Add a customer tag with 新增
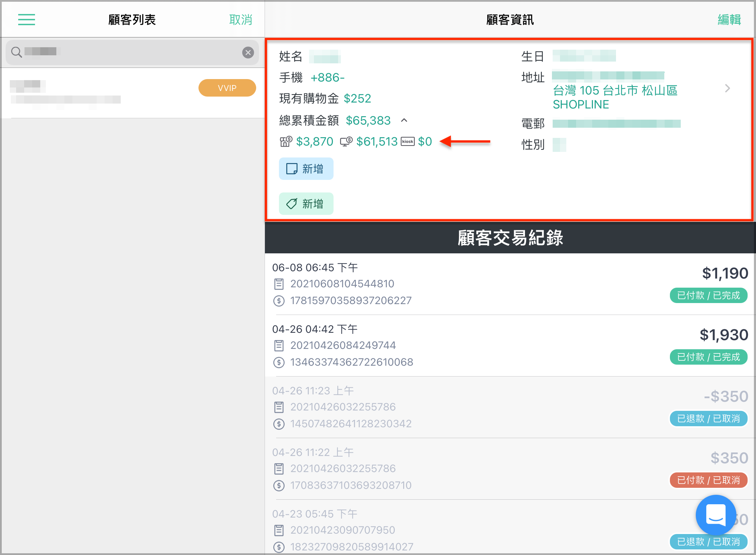This screenshot has height=555, width=756. [x=306, y=204]
